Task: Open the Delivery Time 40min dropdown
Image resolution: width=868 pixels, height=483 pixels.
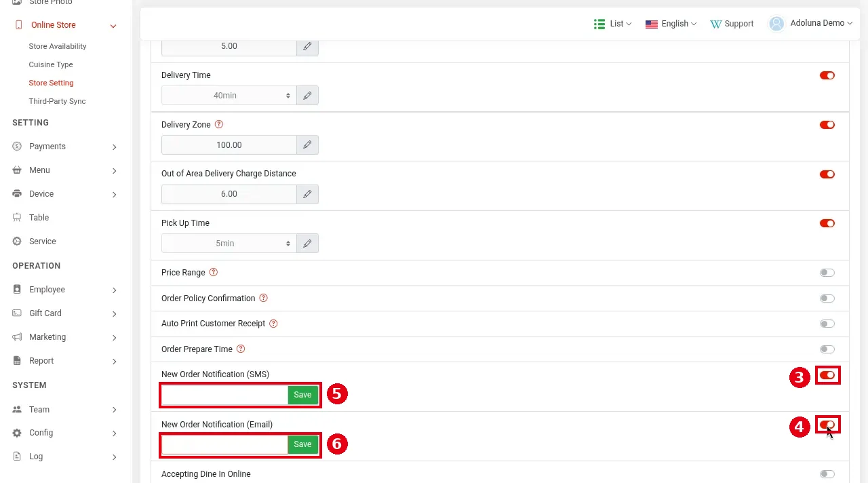Action: [x=229, y=96]
